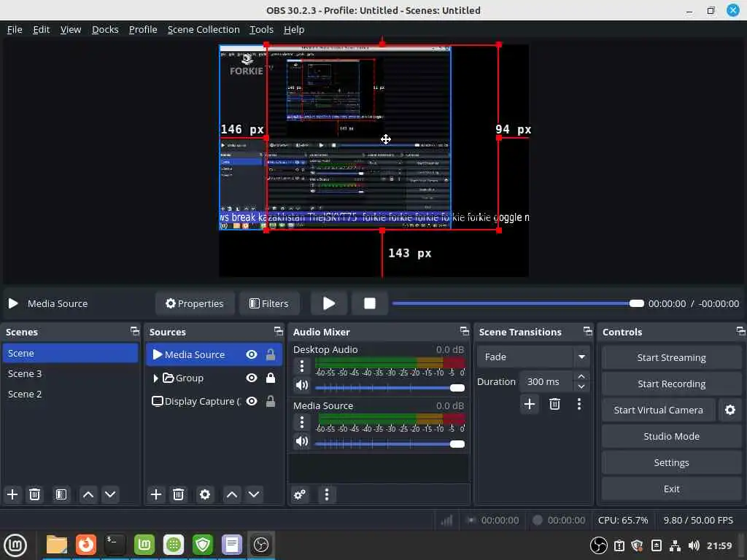Move scene down with Scenes down arrow

(x=110, y=494)
